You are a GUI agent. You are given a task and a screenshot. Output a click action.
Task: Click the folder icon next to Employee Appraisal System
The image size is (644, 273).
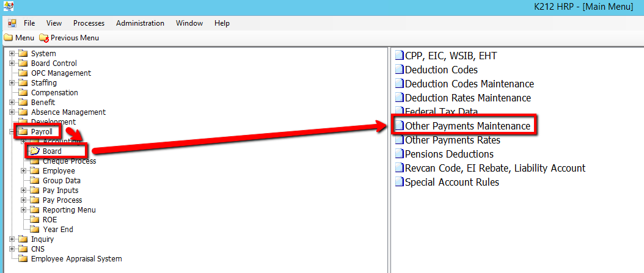pyautogui.click(x=23, y=259)
